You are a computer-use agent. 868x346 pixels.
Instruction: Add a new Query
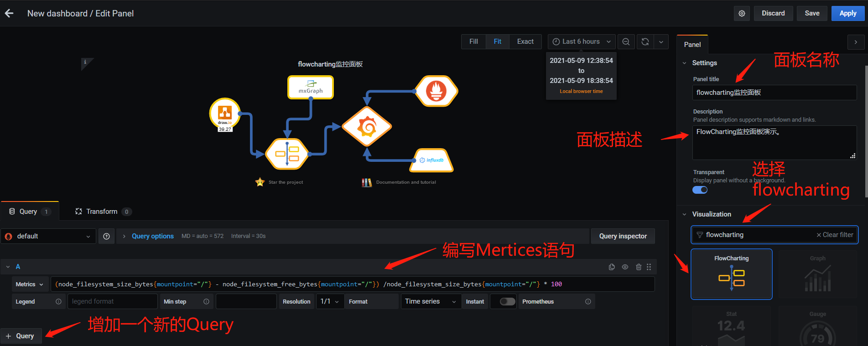click(x=21, y=336)
